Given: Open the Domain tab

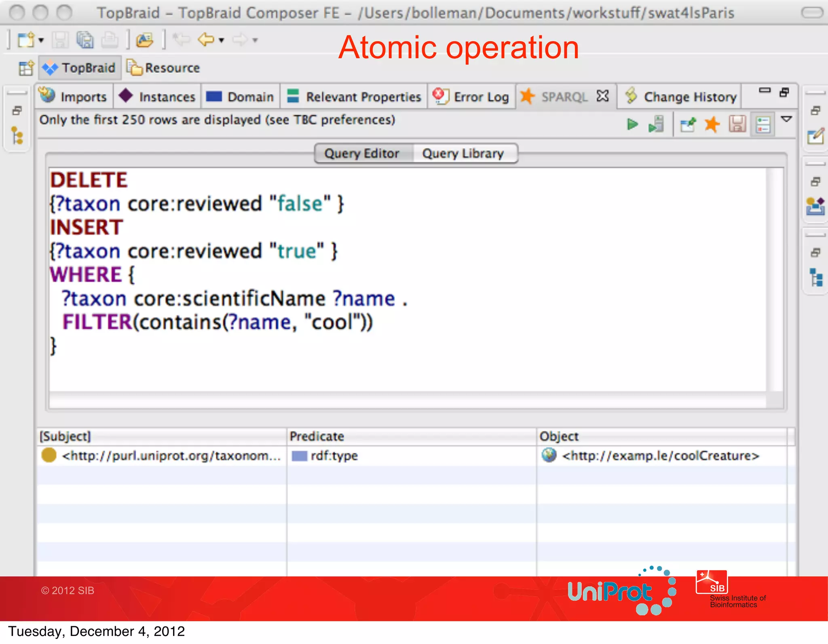Looking at the screenshot, I should tap(241, 97).
